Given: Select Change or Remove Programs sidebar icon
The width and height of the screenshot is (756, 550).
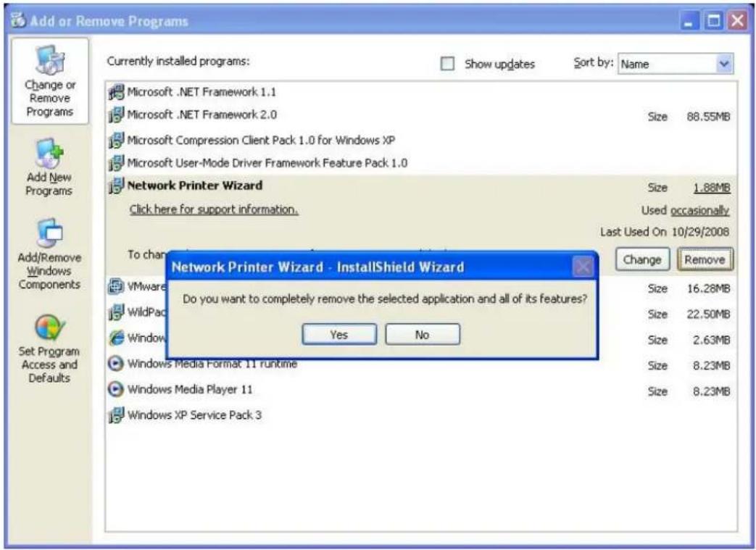Looking at the screenshot, I should coord(50,61).
